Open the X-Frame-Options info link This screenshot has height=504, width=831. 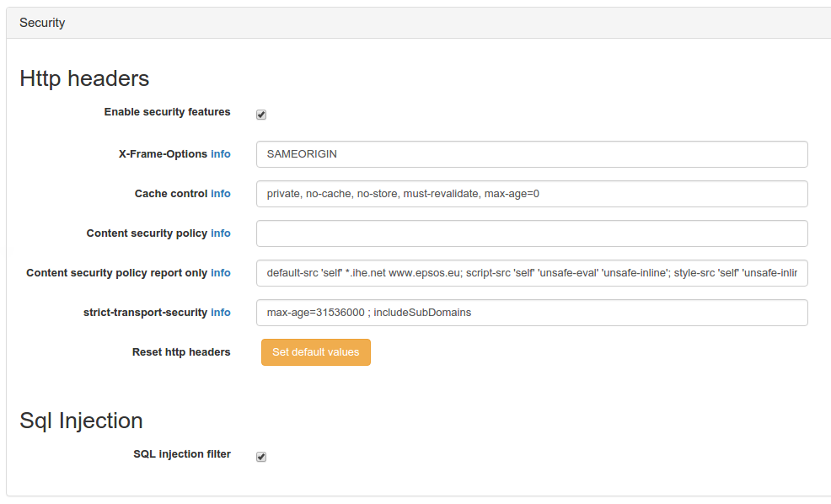[x=220, y=154]
